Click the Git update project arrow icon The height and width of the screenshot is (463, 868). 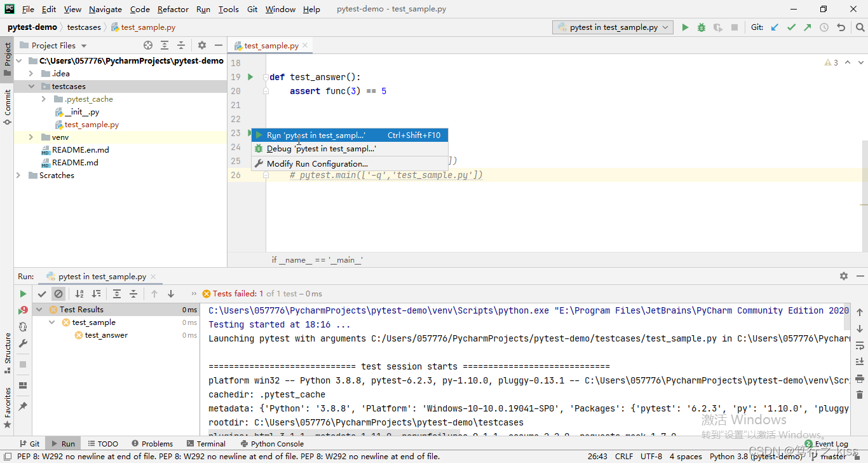(x=775, y=27)
